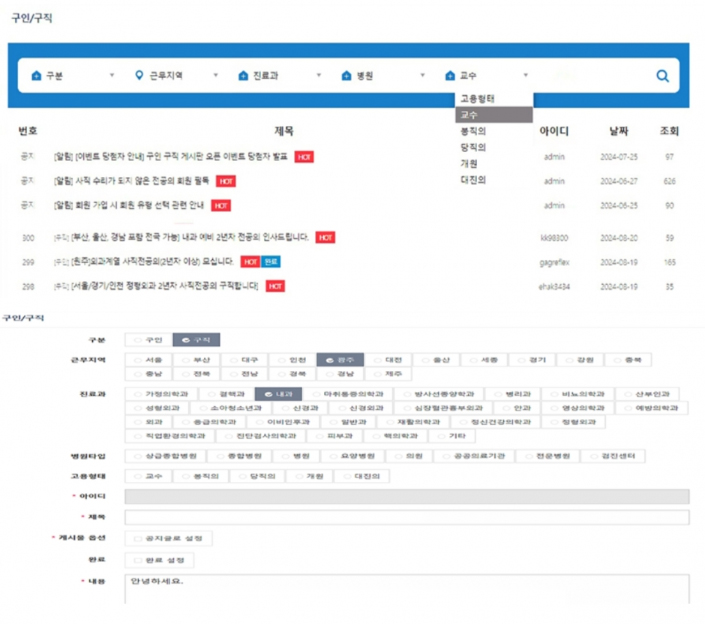Choose 대진의 in the open dropdown list
The width and height of the screenshot is (705, 624).
tap(473, 180)
